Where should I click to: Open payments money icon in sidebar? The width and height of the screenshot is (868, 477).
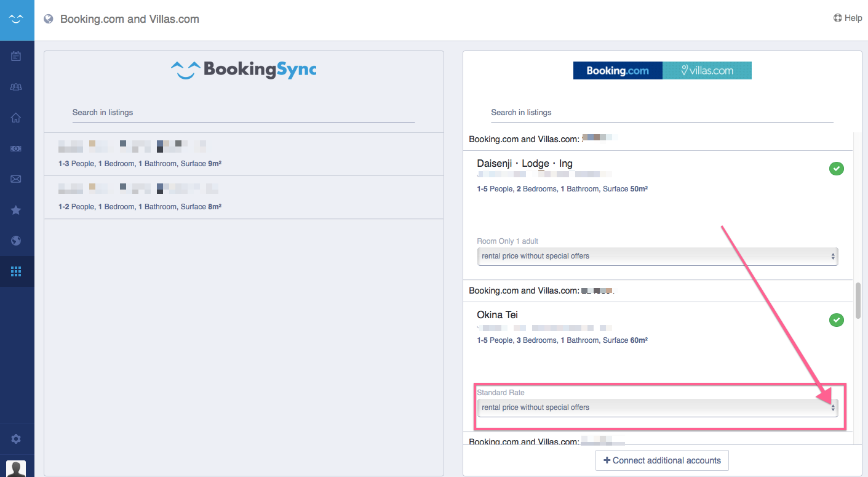(17, 149)
